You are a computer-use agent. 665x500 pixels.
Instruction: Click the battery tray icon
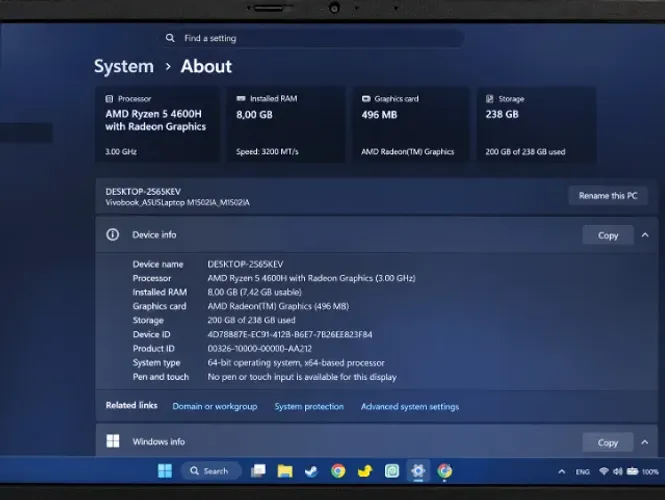(x=632, y=471)
